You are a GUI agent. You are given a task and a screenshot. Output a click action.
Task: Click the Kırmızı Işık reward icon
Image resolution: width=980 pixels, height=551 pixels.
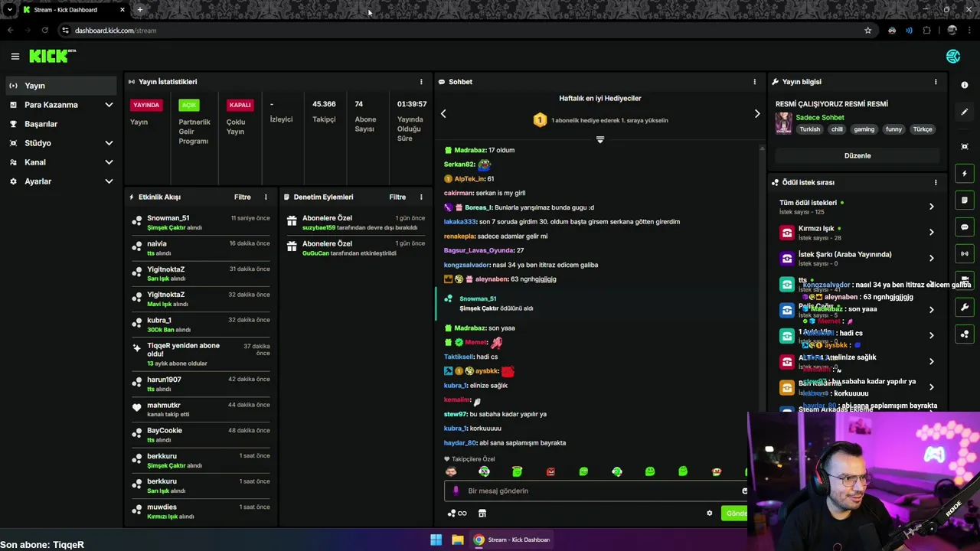pos(786,233)
